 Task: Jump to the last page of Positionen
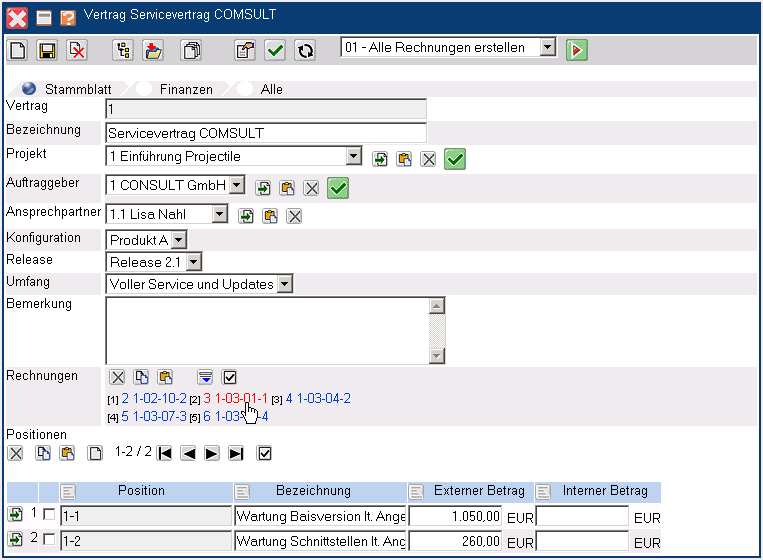coord(236,454)
